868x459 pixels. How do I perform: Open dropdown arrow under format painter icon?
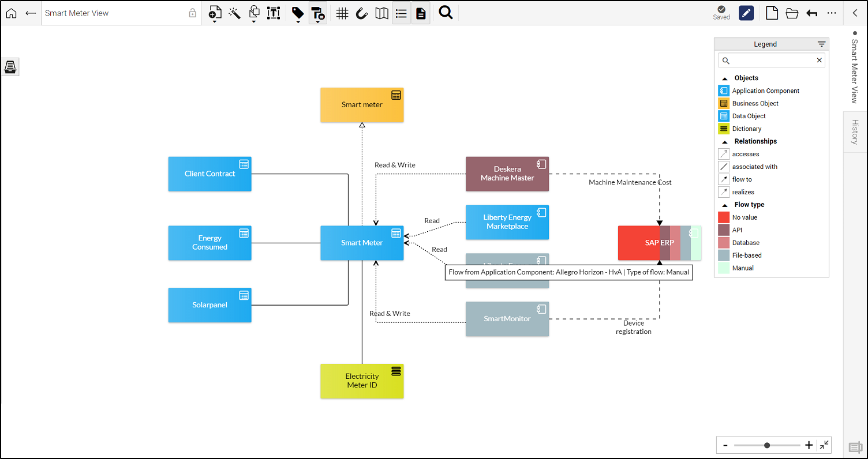point(317,22)
